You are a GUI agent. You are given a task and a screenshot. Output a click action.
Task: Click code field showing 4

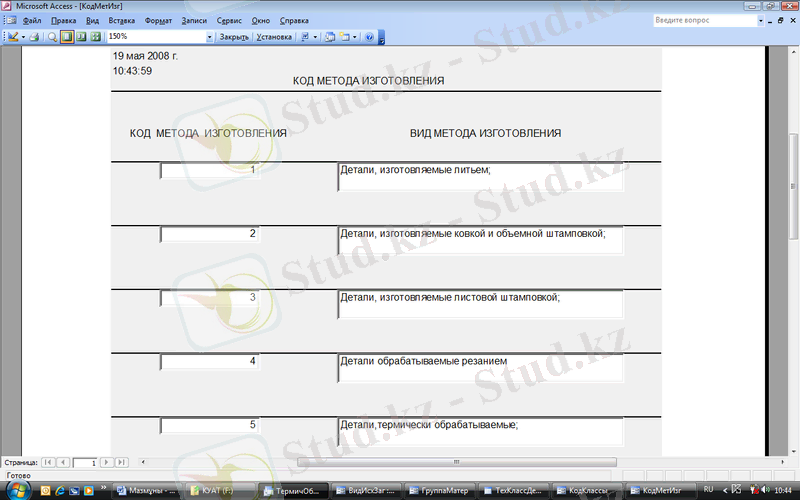(x=210, y=361)
